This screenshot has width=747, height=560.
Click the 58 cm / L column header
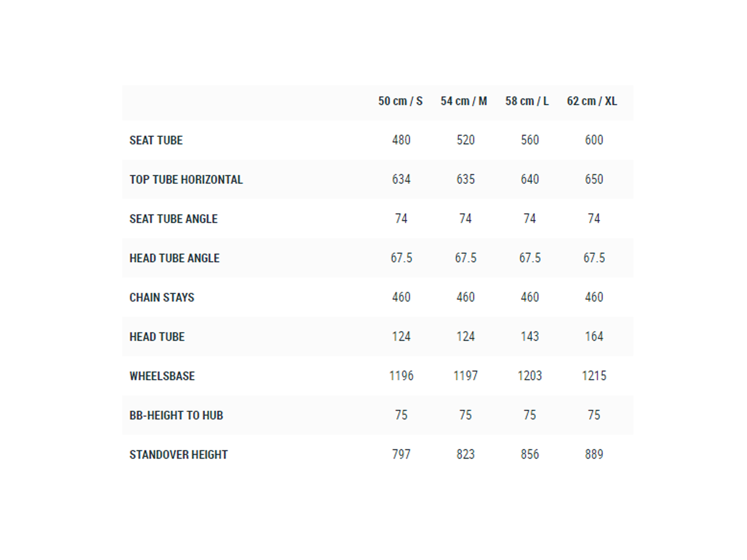pos(527,101)
